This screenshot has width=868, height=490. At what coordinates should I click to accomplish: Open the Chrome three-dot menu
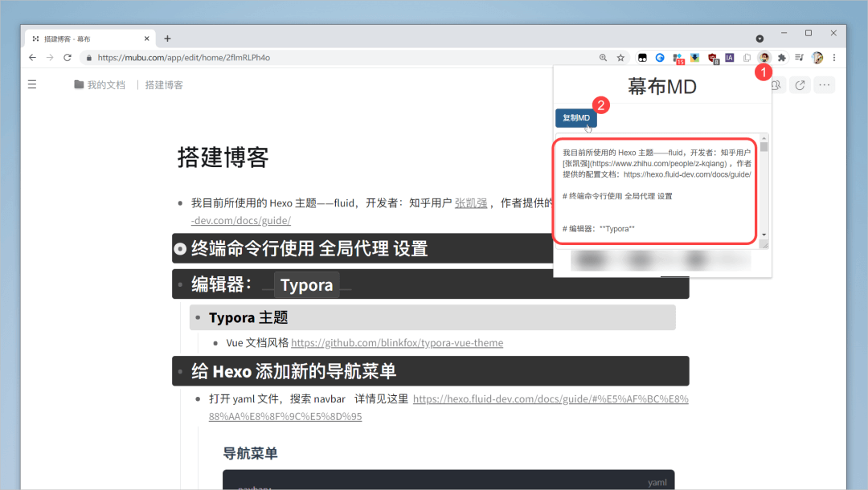(x=834, y=58)
